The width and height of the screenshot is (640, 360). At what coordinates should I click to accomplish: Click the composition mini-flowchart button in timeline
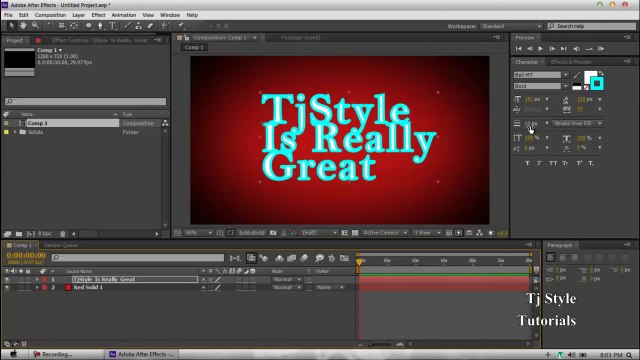tap(235, 258)
